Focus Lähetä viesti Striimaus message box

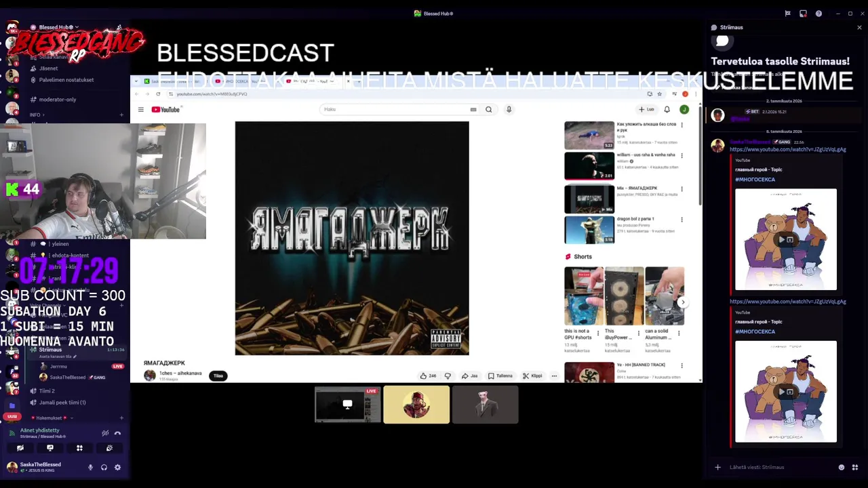click(780, 467)
